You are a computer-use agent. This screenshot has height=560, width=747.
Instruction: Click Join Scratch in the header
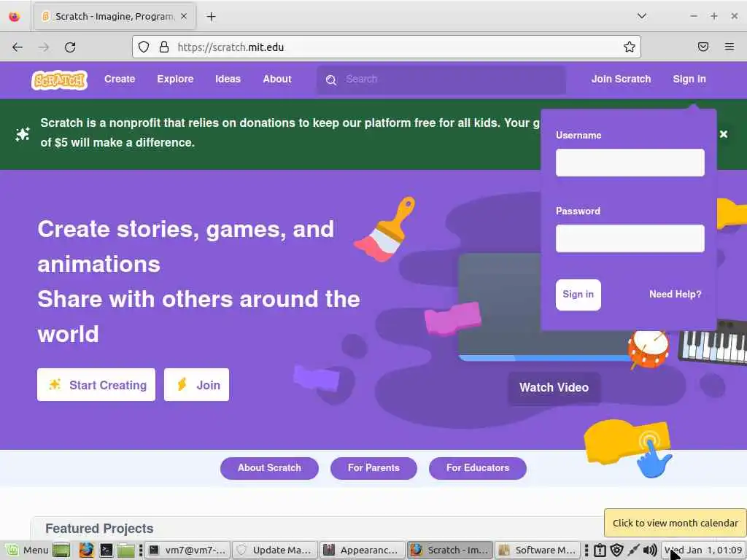coord(621,79)
